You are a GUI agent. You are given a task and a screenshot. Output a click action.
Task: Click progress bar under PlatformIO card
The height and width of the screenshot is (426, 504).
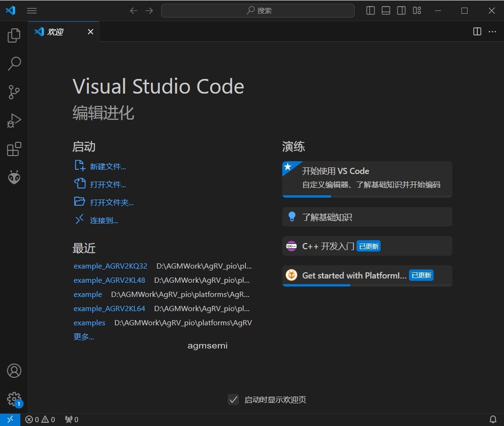point(367,285)
